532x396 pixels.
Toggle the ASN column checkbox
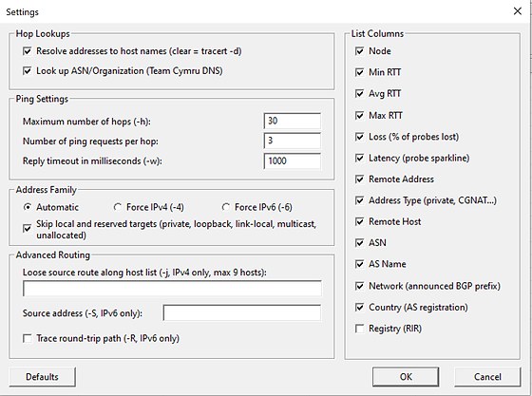[x=359, y=243]
